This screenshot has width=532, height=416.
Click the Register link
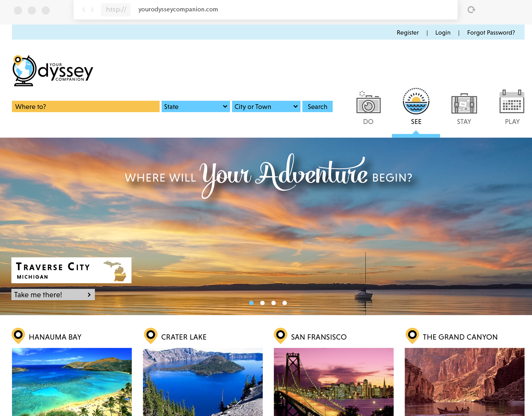point(408,33)
